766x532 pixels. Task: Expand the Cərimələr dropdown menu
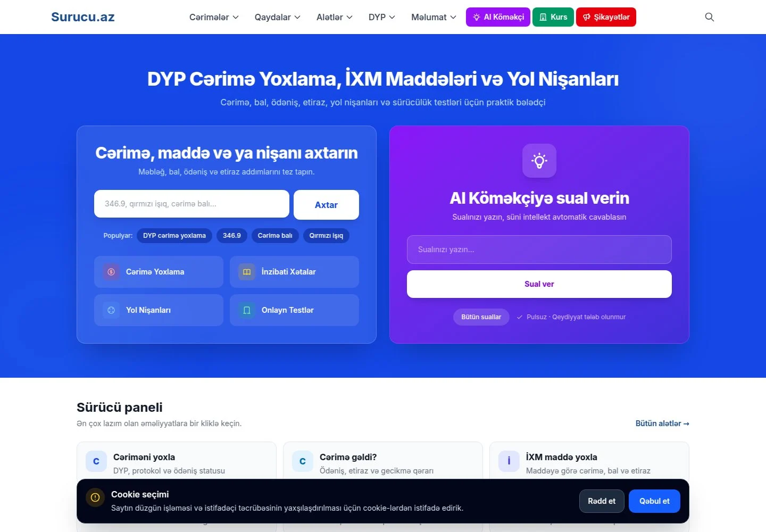[x=214, y=17]
